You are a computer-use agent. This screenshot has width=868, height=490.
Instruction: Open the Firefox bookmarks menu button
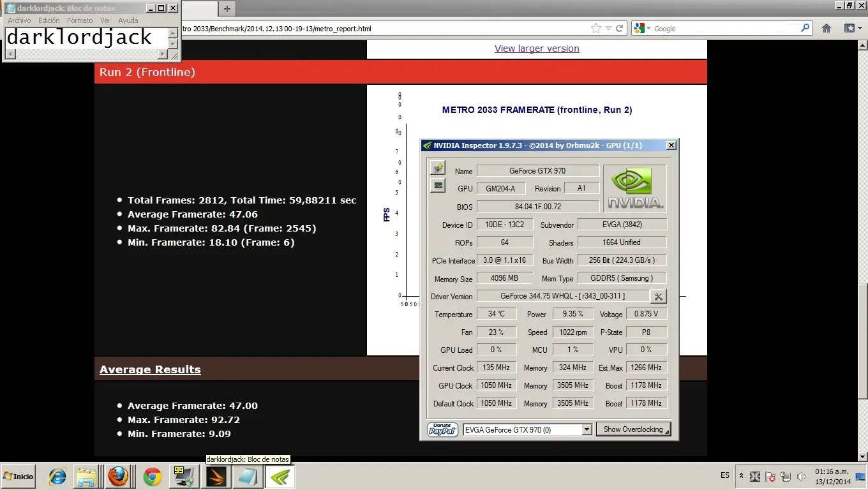coord(853,28)
